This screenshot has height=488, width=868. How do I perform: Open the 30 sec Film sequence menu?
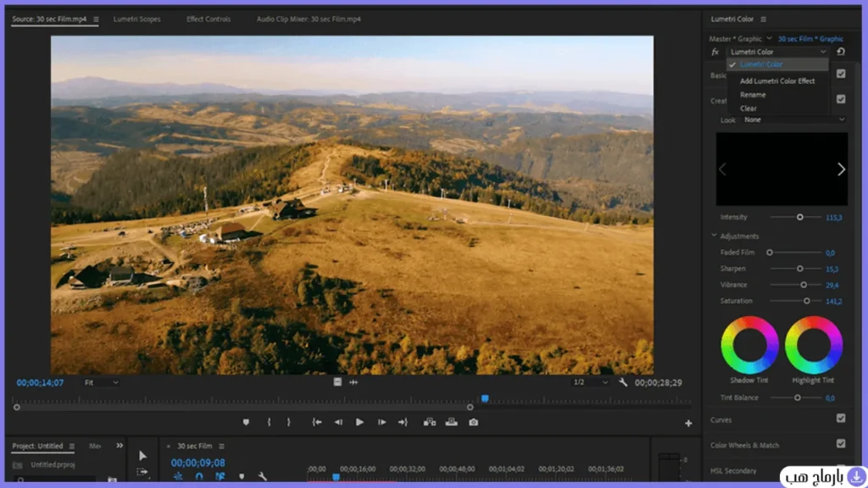click(x=221, y=446)
